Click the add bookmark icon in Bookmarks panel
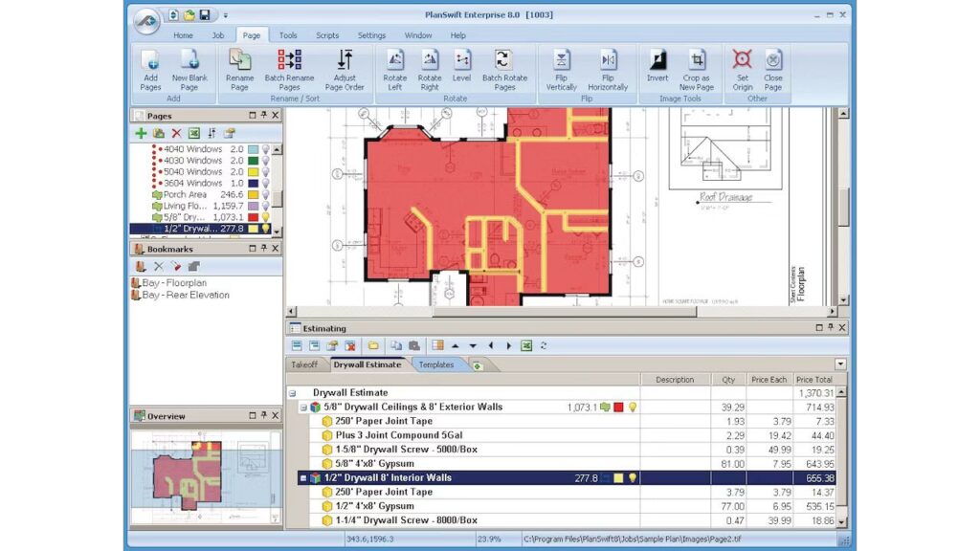The image size is (980, 551). tap(141, 266)
